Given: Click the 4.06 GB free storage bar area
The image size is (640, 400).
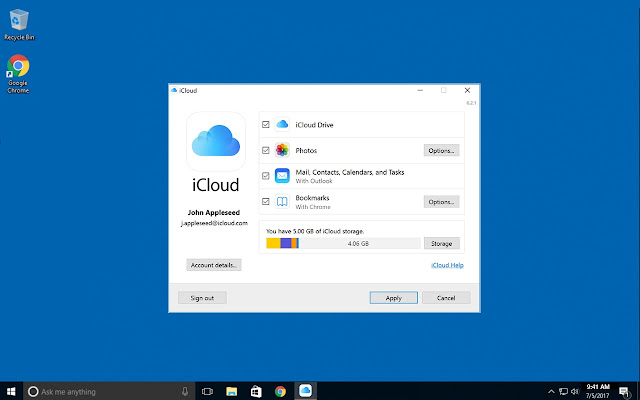Looking at the screenshot, I should pyautogui.click(x=359, y=243).
